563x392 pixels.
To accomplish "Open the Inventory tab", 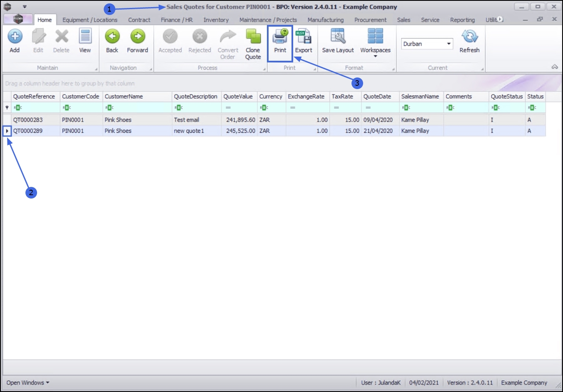I will pos(216,20).
